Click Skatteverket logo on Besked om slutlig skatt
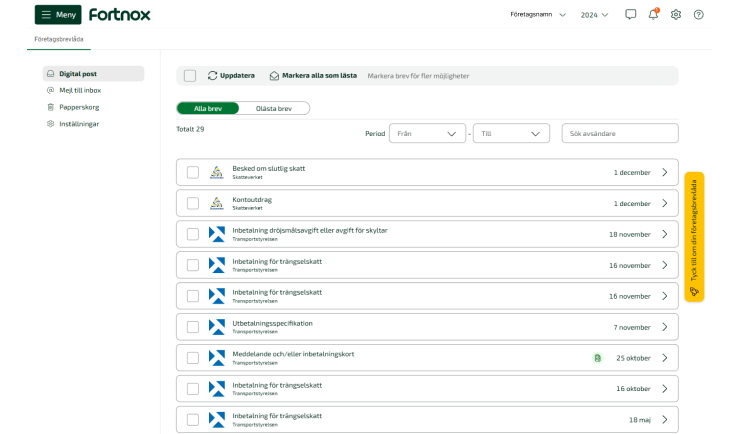The height and width of the screenshot is (434, 740). pos(217,172)
